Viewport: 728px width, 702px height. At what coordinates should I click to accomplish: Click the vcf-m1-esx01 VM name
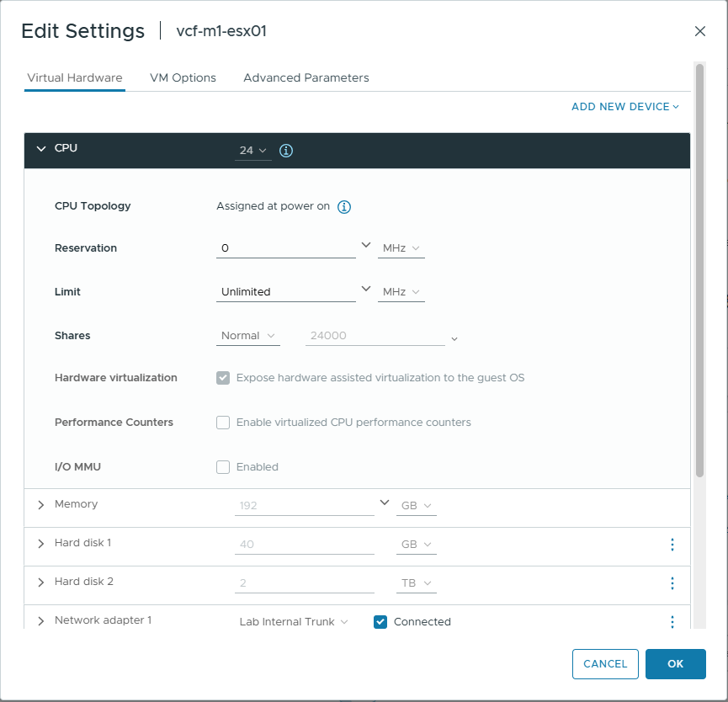[x=221, y=31]
